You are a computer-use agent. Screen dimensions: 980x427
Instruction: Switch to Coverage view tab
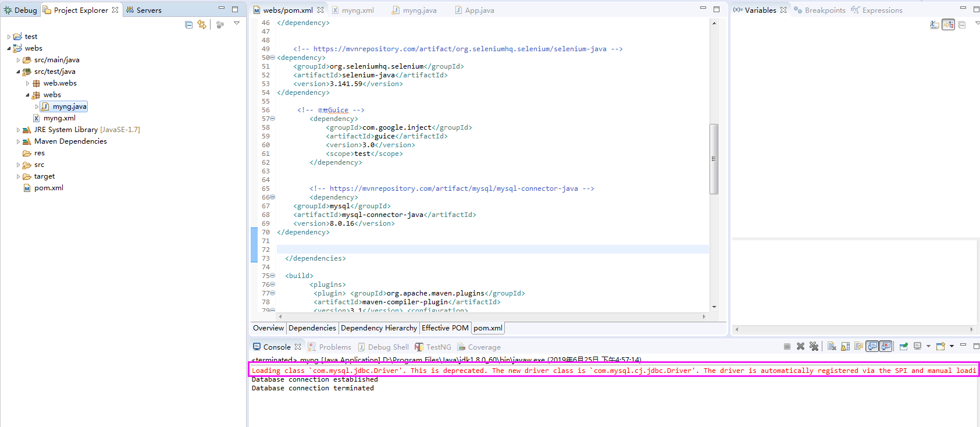479,347
